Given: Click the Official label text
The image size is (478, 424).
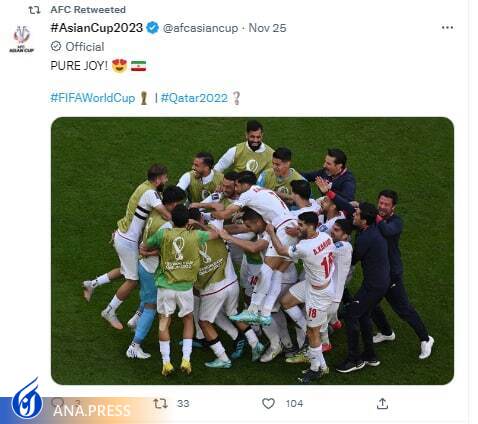Looking at the screenshot, I should point(85,47).
